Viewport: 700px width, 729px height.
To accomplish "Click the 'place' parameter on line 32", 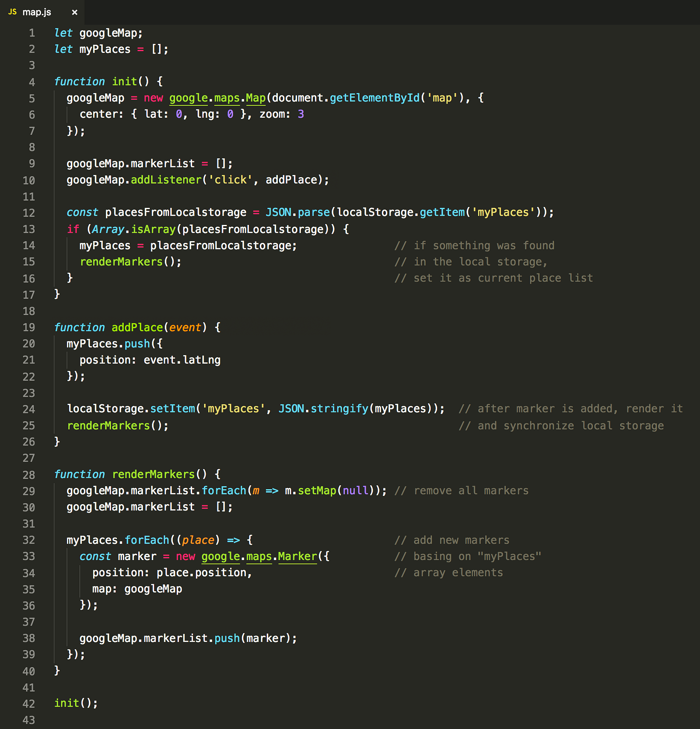I will coord(198,540).
